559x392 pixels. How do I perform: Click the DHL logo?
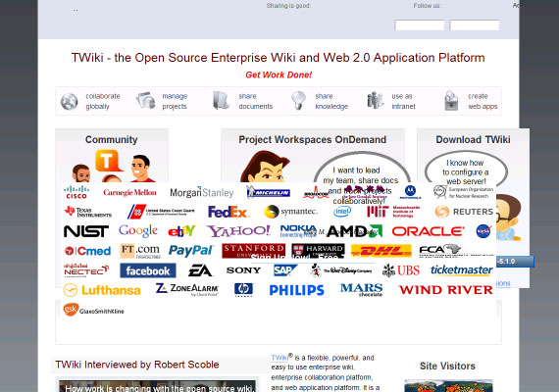click(381, 251)
